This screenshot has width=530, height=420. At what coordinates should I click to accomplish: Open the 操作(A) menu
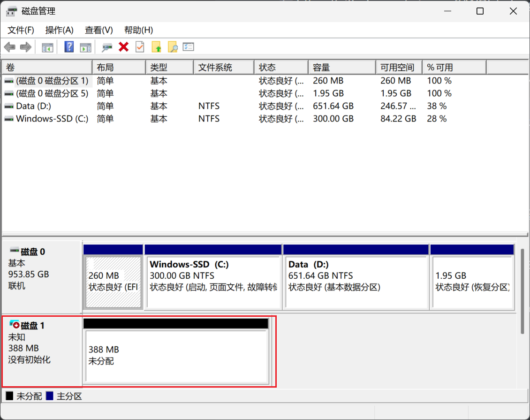[x=59, y=30]
